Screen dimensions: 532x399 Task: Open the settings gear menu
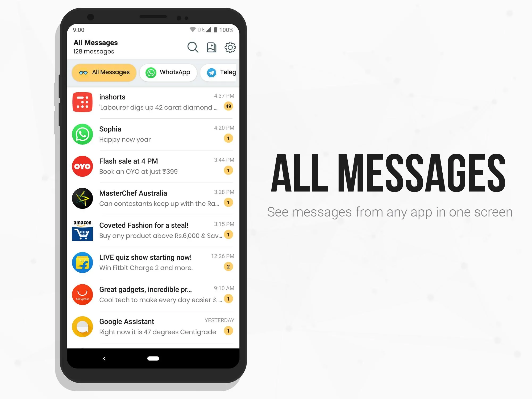(230, 47)
